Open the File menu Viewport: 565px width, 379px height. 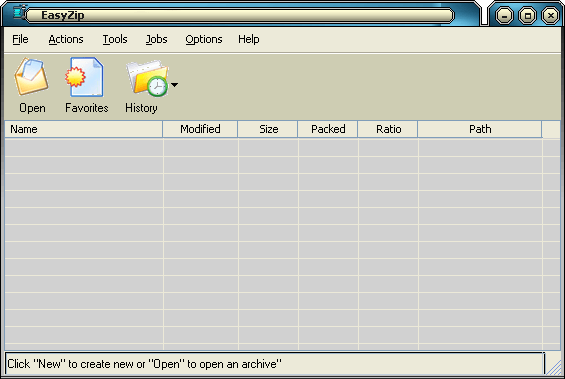pyautogui.click(x=20, y=39)
